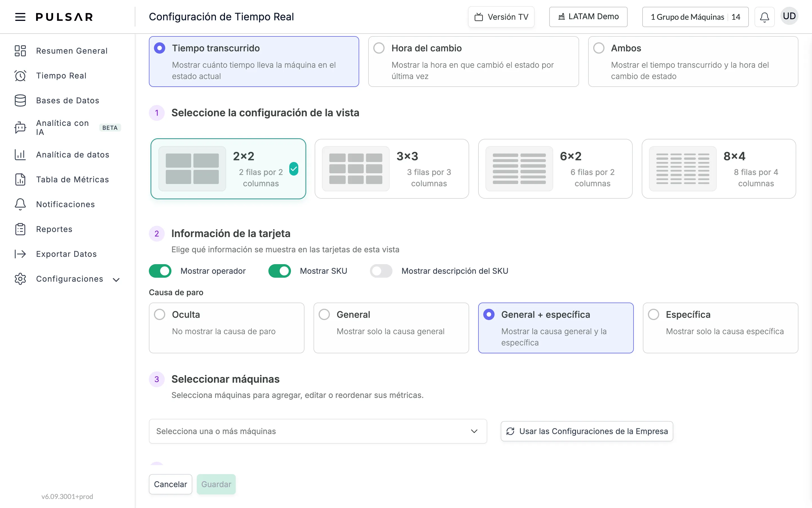The width and height of the screenshot is (812, 508).
Task: Open Exportar Datos menu item
Action: pyautogui.click(x=67, y=254)
